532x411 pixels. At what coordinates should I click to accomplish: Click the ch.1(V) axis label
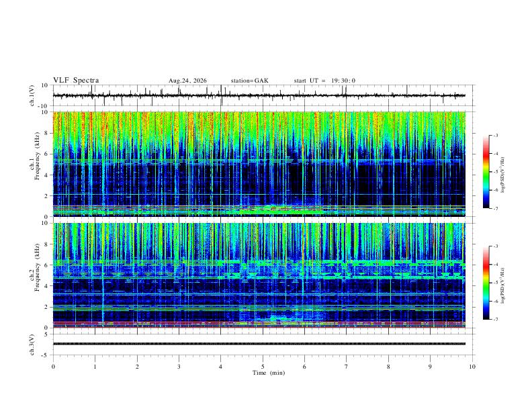tap(32, 95)
